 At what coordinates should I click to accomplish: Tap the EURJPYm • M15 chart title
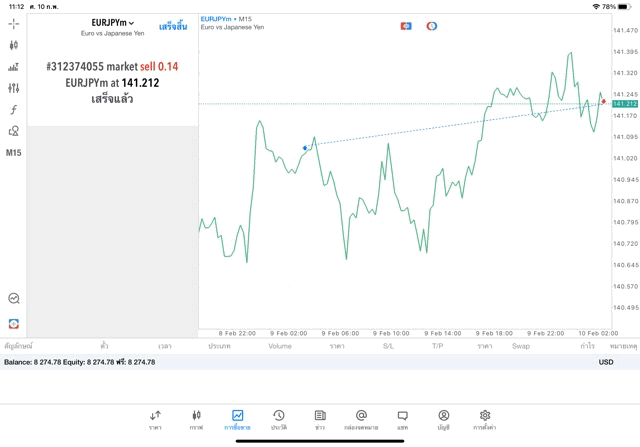click(x=226, y=19)
